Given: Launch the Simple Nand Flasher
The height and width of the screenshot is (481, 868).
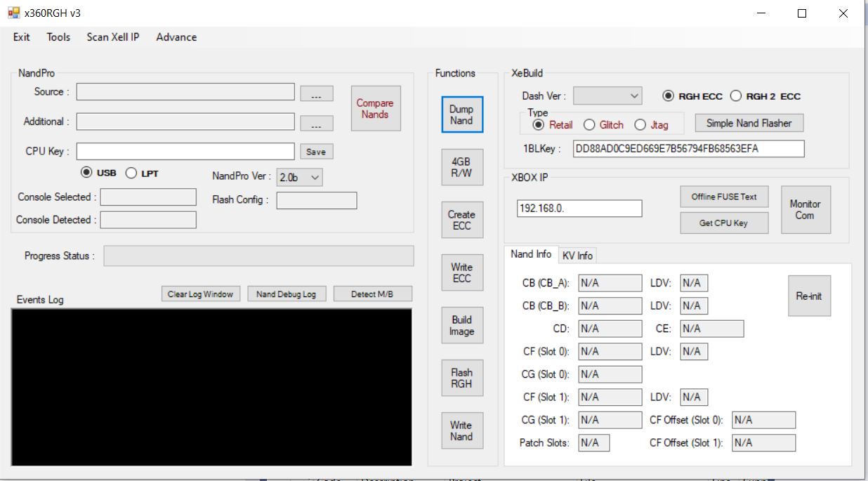Looking at the screenshot, I should pyautogui.click(x=748, y=123).
